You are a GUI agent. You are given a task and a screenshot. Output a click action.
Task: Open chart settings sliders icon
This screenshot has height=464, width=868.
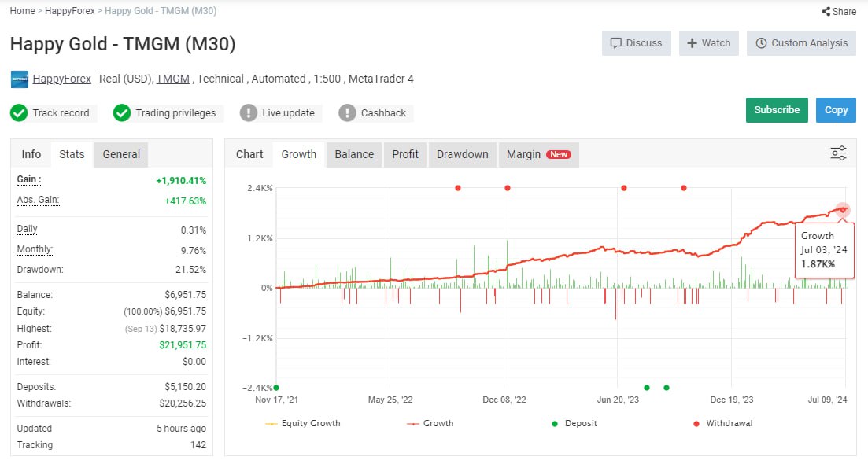coord(838,153)
